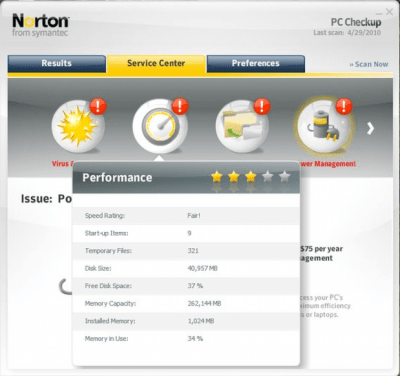Click the Performance popup title
Screen dimensions: 400x376
tap(117, 178)
